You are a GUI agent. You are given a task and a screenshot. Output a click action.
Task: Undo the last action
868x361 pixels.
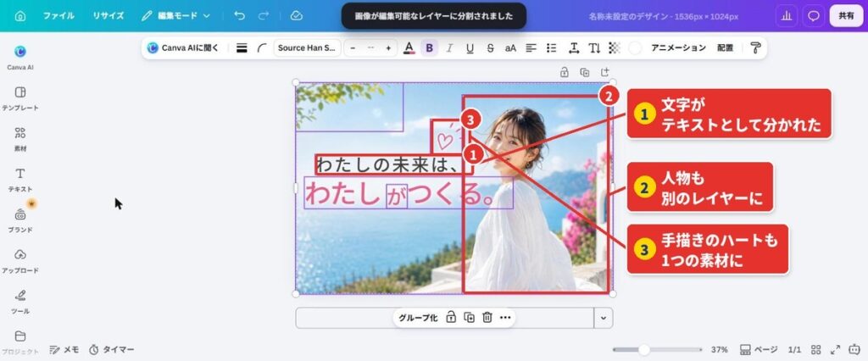click(240, 16)
